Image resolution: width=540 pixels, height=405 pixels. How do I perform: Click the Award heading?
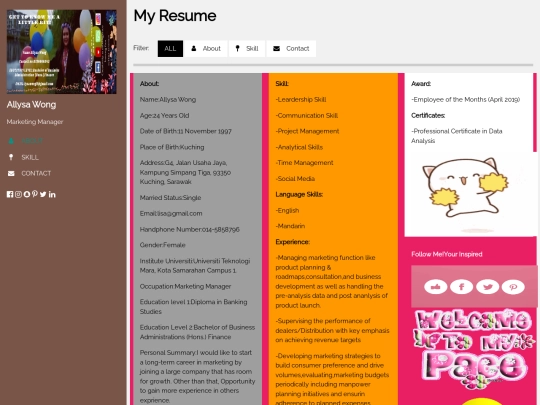pyautogui.click(x=421, y=84)
